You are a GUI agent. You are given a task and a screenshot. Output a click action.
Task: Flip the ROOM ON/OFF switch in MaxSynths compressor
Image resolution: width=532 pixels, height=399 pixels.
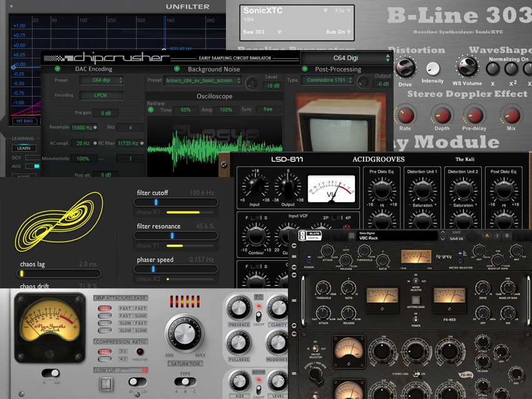tap(258, 389)
